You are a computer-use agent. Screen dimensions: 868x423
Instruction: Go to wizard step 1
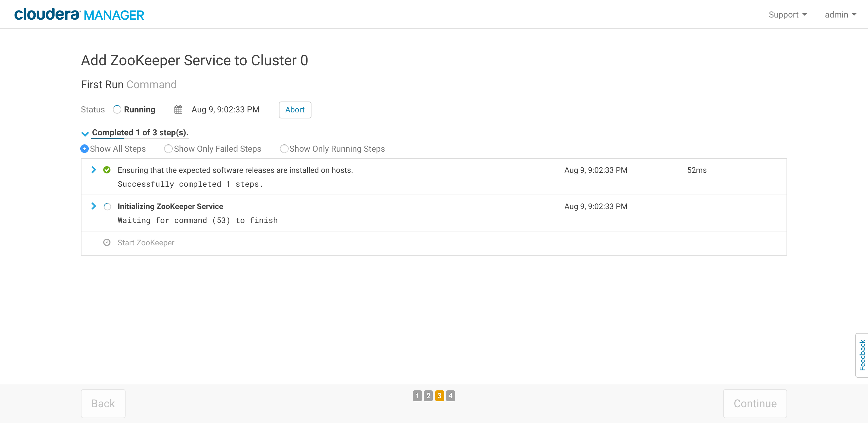coord(417,396)
